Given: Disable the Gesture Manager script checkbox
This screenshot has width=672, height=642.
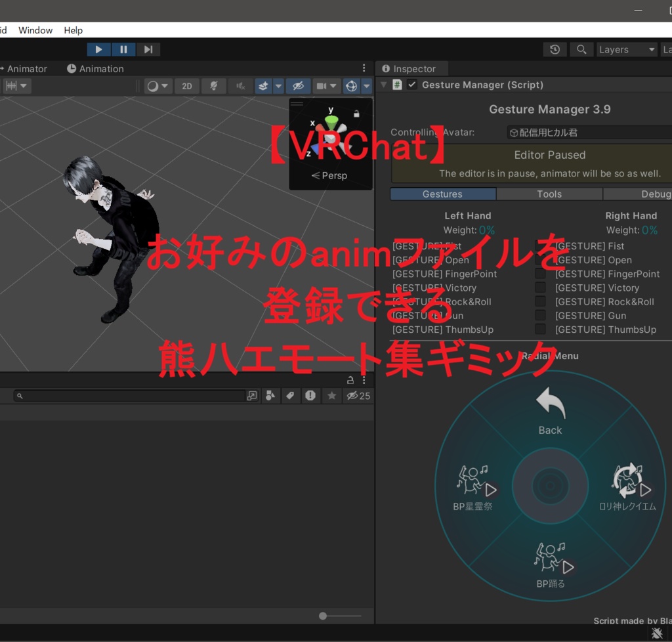Looking at the screenshot, I should point(411,84).
